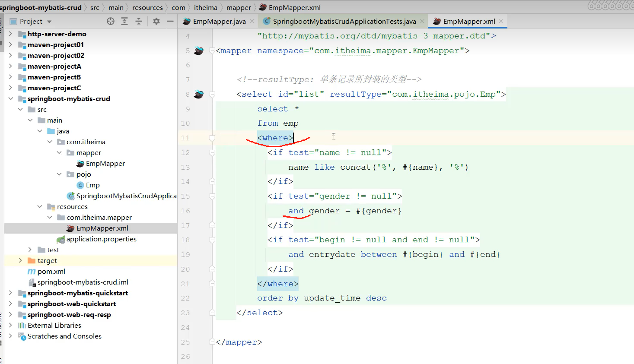
Task: Expand http-server-demo module
Action: pos(10,34)
